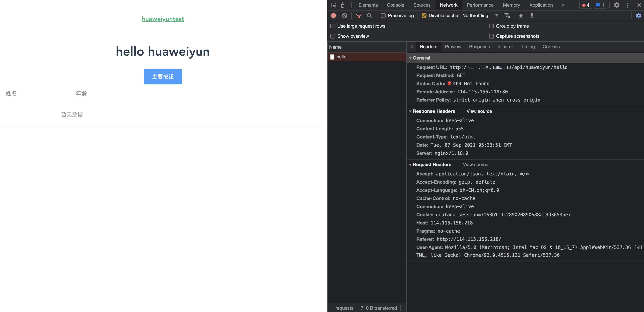This screenshot has height=312, width=644.
Task: Click the export HAR download icon
Action: [x=532, y=16]
